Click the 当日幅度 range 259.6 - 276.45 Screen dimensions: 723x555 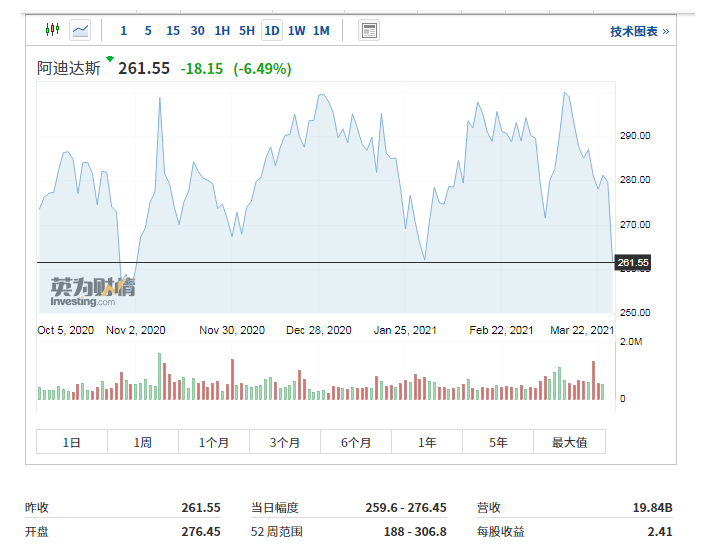coord(406,508)
